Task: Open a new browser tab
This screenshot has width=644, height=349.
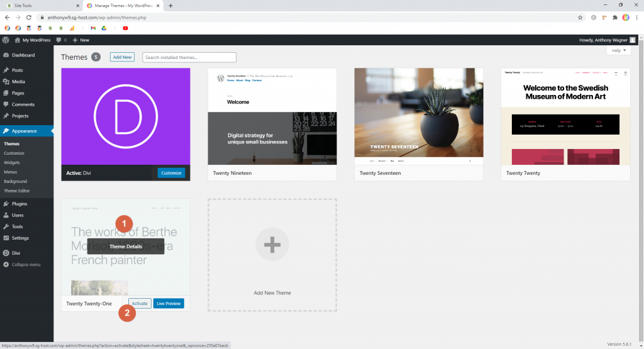Action: pos(170,6)
